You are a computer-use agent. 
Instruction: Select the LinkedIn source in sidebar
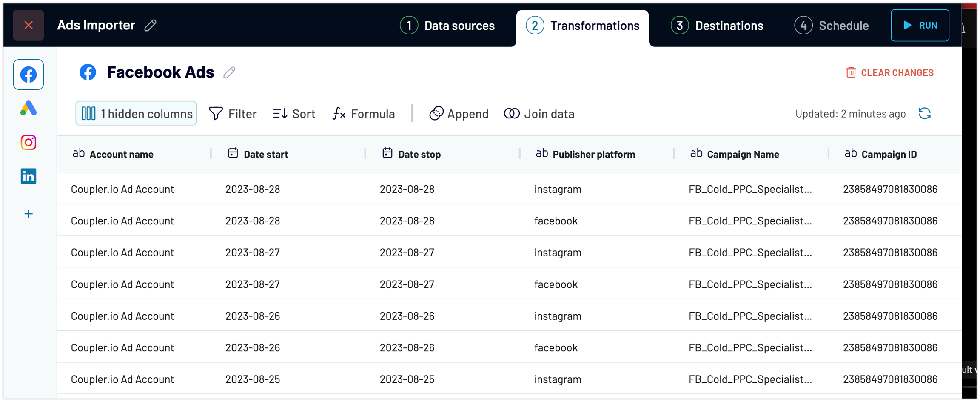tap(28, 176)
